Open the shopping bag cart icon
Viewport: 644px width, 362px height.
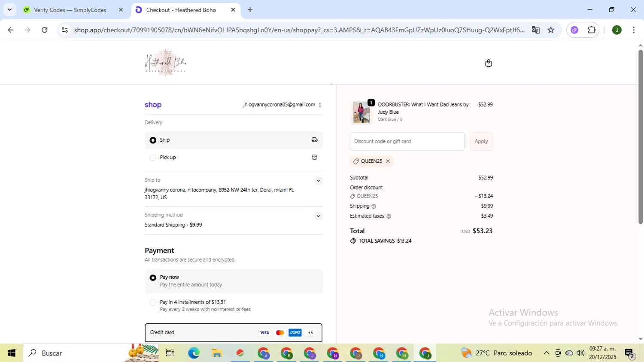tap(488, 63)
